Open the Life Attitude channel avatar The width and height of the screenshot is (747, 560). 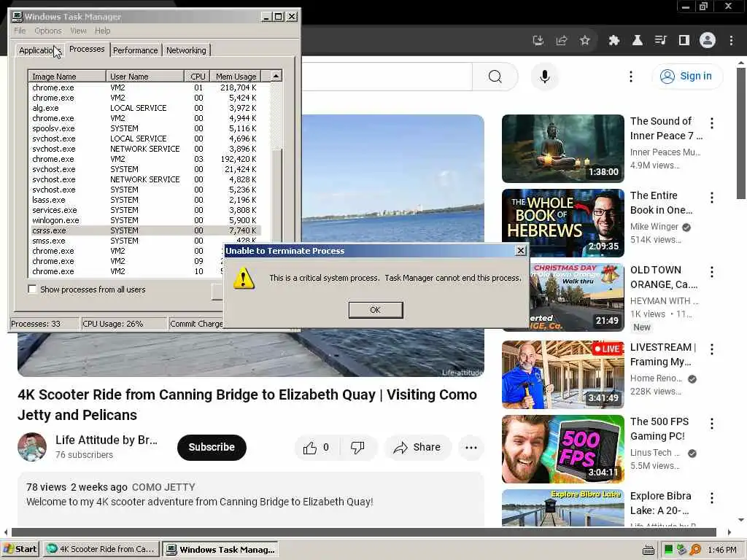tap(32, 447)
